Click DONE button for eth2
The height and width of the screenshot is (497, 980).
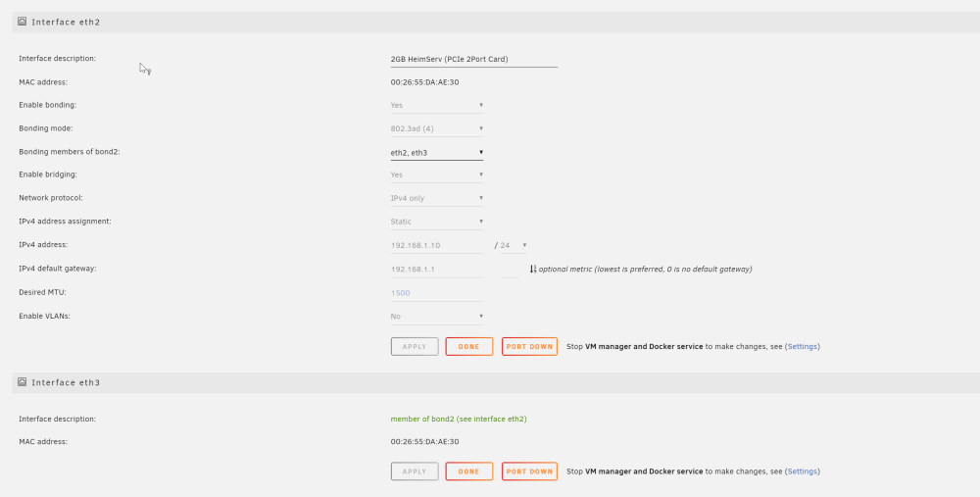(468, 346)
